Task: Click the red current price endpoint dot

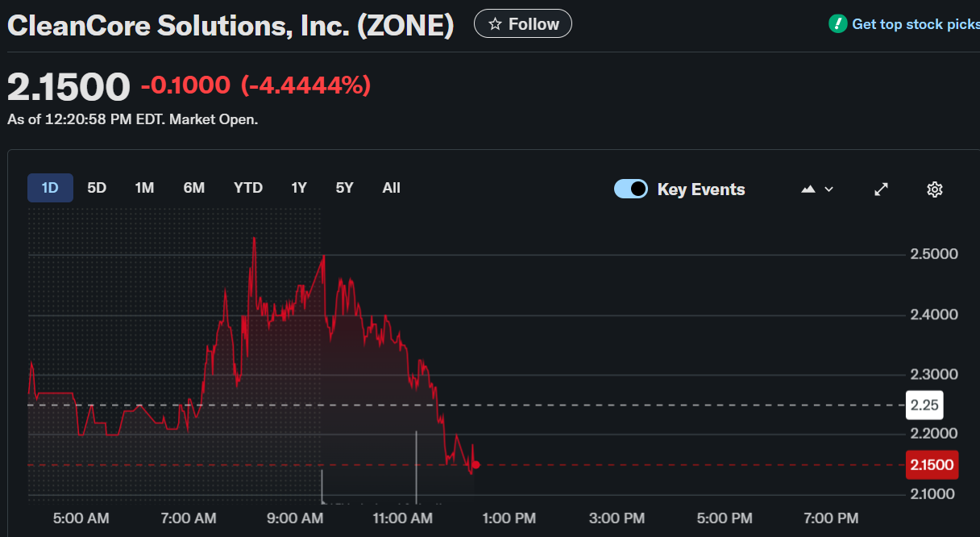Action: coord(476,464)
